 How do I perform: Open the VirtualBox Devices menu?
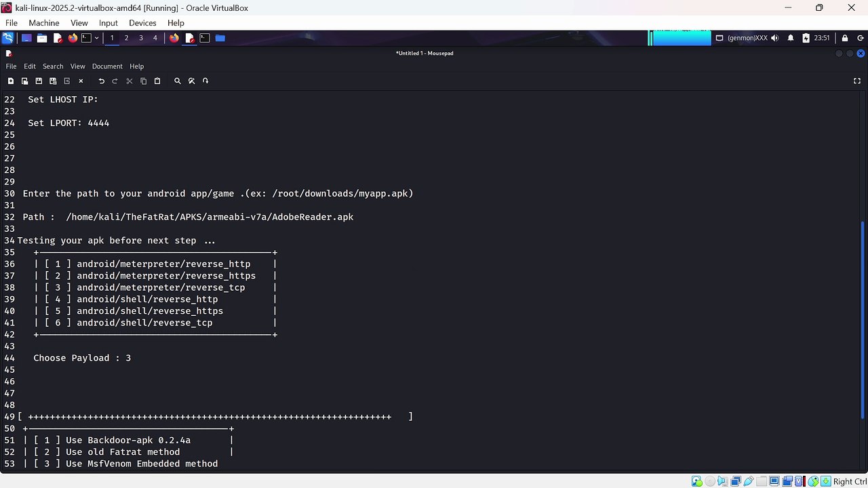142,23
